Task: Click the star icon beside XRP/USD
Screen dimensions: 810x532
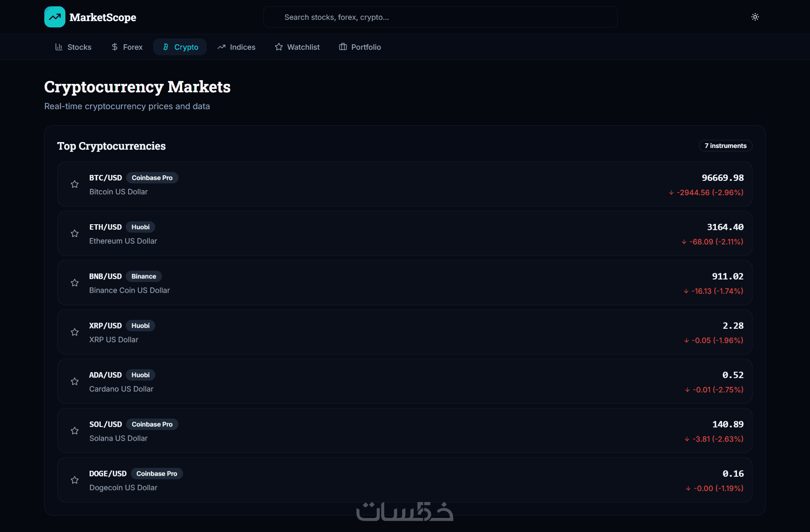Action: point(75,332)
